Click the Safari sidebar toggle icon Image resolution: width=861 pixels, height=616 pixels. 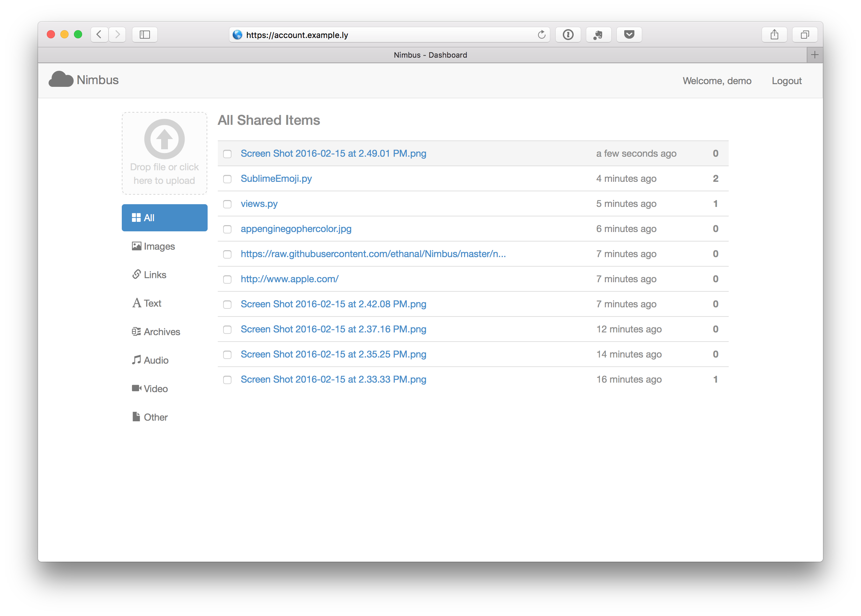click(145, 35)
